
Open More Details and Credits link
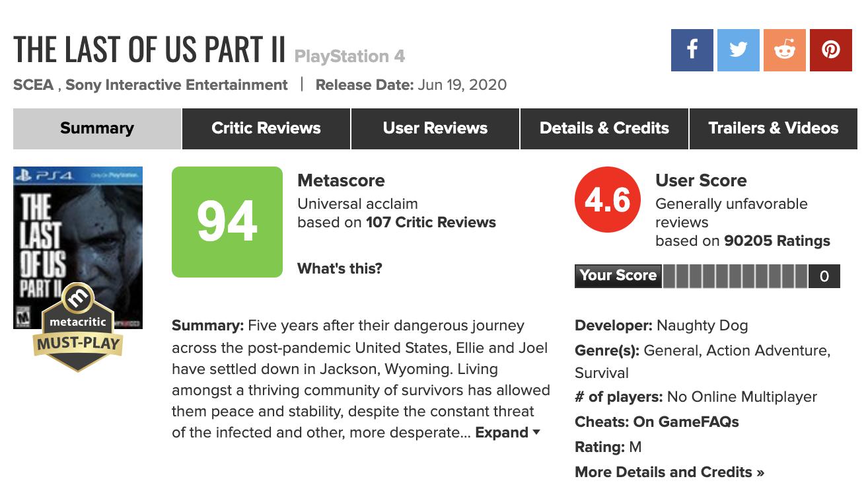tap(669, 472)
